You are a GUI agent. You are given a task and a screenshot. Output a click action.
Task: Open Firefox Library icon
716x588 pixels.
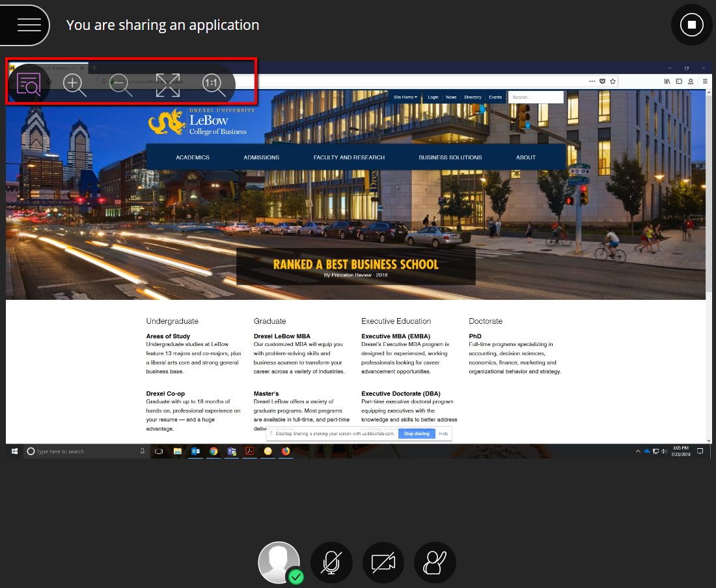tap(667, 81)
